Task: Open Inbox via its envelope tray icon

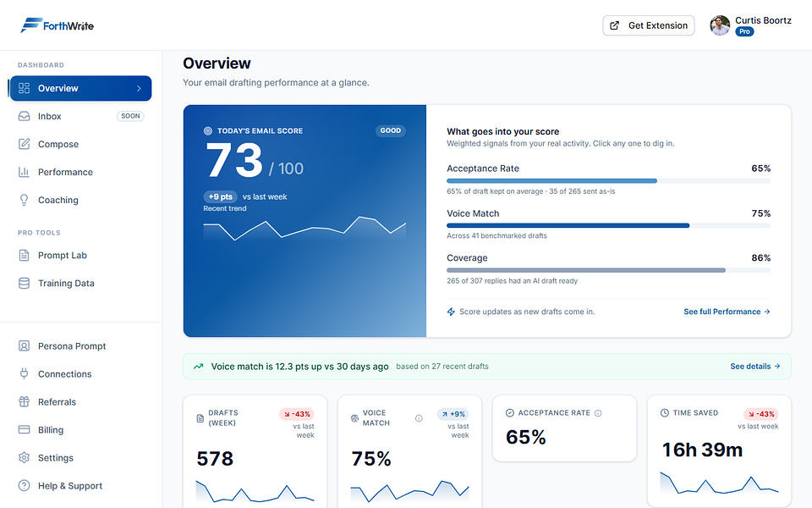Action: pos(24,116)
